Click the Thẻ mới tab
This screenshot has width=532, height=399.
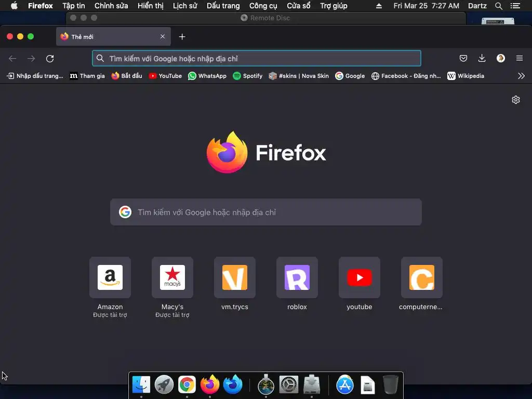113,36
